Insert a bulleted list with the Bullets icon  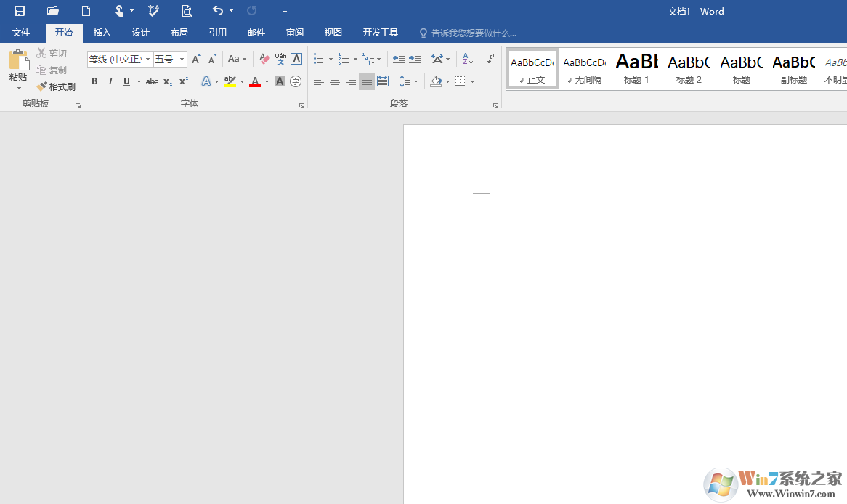[x=318, y=59]
